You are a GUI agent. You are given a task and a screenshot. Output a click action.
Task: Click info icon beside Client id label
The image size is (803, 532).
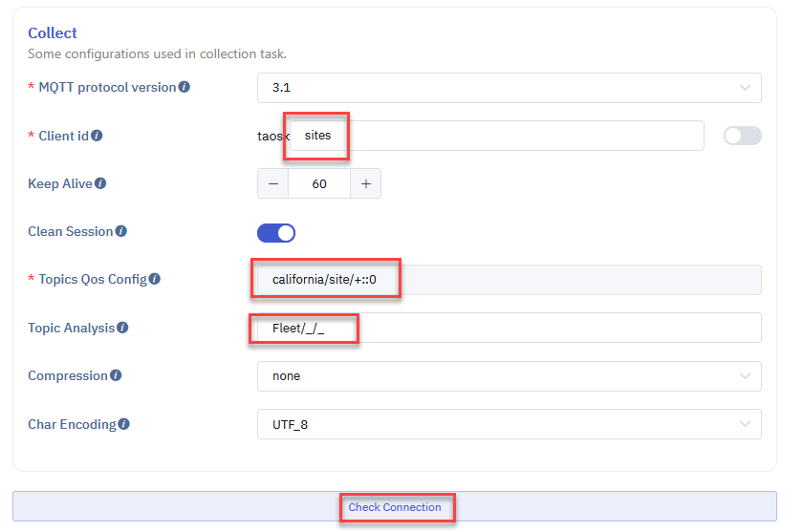(97, 136)
